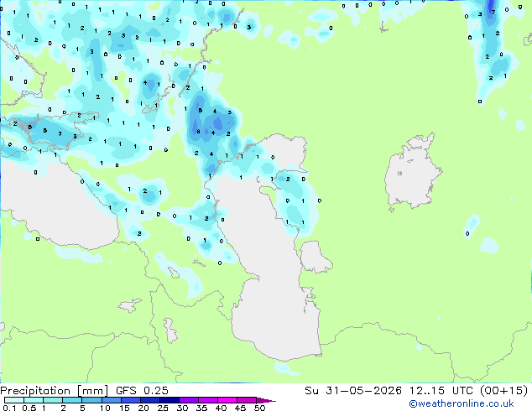This screenshot has width=532, height=411.
Task: Select the legend swatch between 0.5 and 1
Action: pyautogui.click(x=34, y=400)
